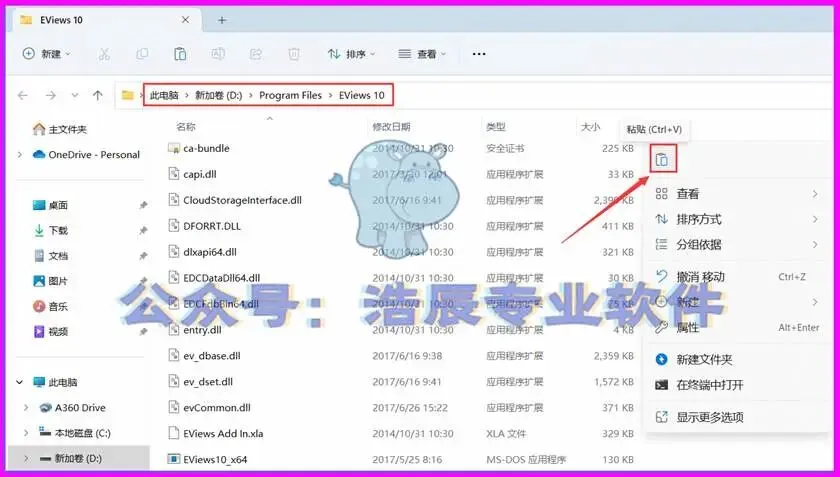
Task: Click 此电脑 in address bar breadcrumb
Action: pos(164,95)
